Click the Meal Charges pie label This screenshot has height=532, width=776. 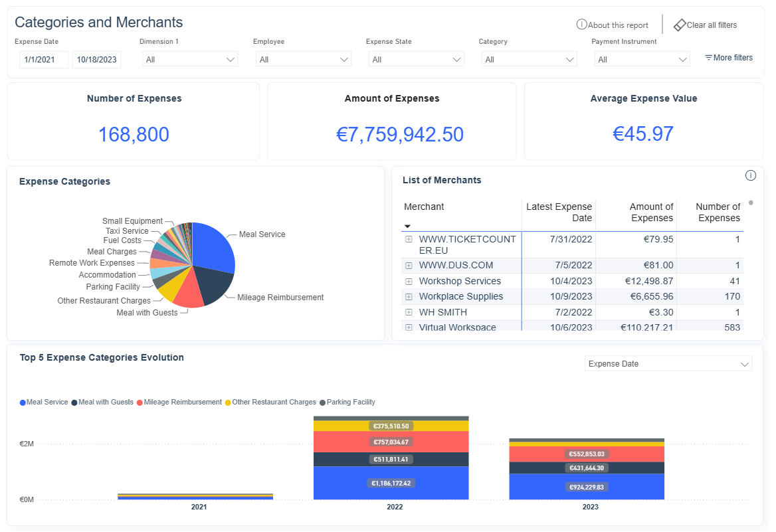pyautogui.click(x=112, y=252)
